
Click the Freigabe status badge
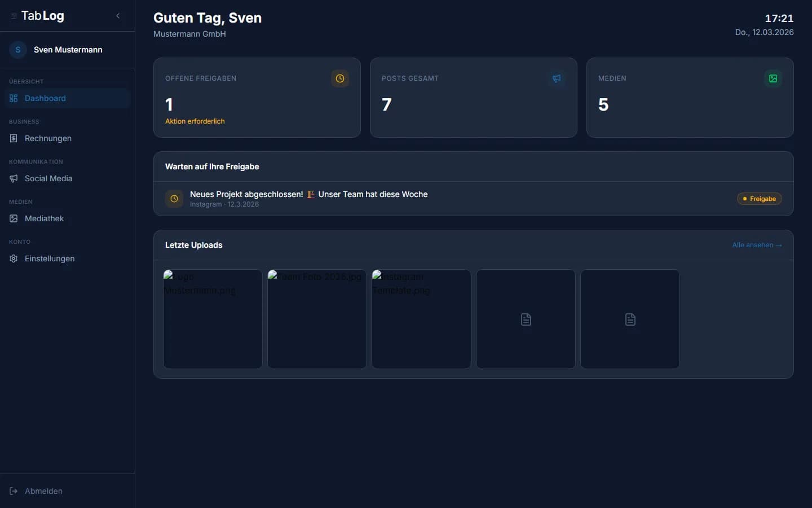(x=759, y=199)
